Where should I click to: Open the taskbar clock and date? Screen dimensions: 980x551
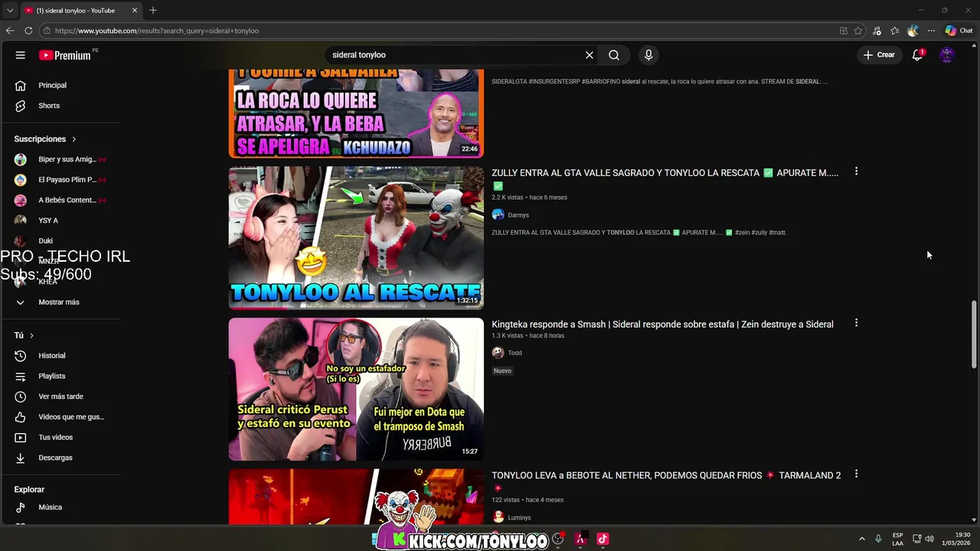click(x=956, y=539)
